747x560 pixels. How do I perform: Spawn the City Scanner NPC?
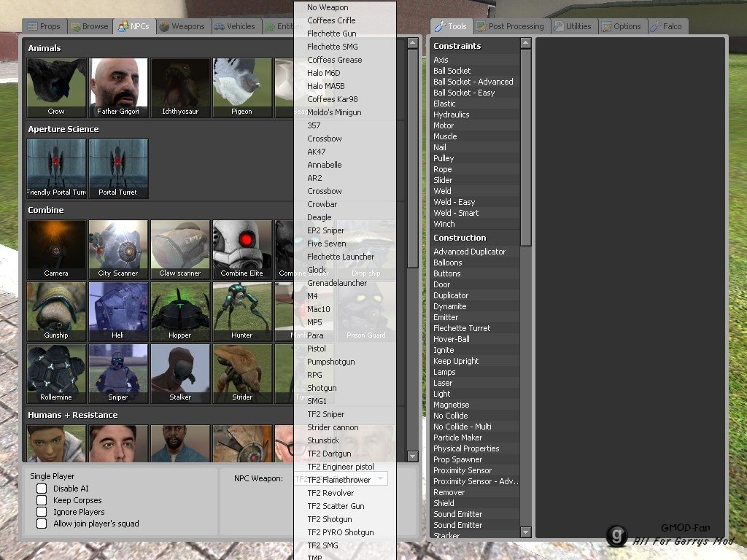tap(118, 249)
